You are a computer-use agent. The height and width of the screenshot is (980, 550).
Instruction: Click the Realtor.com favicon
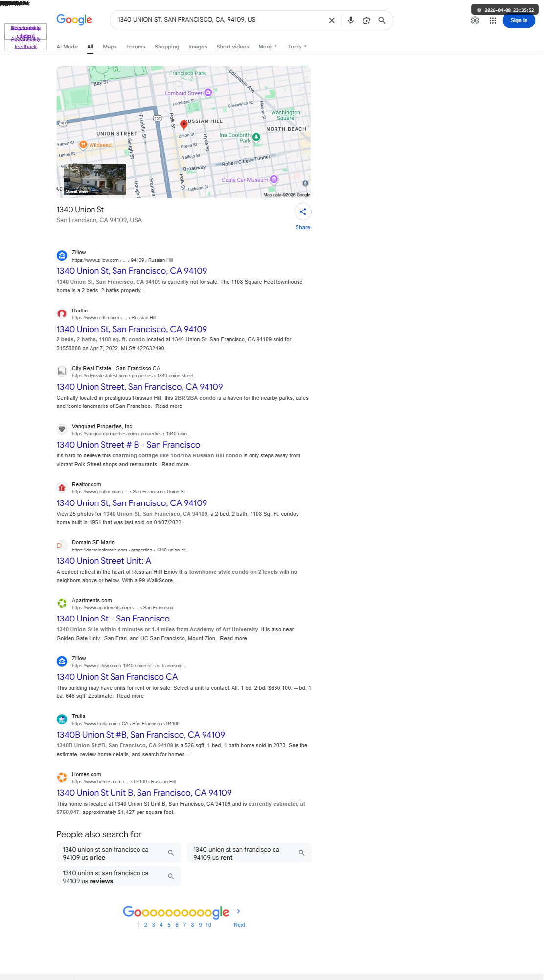point(62,487)
